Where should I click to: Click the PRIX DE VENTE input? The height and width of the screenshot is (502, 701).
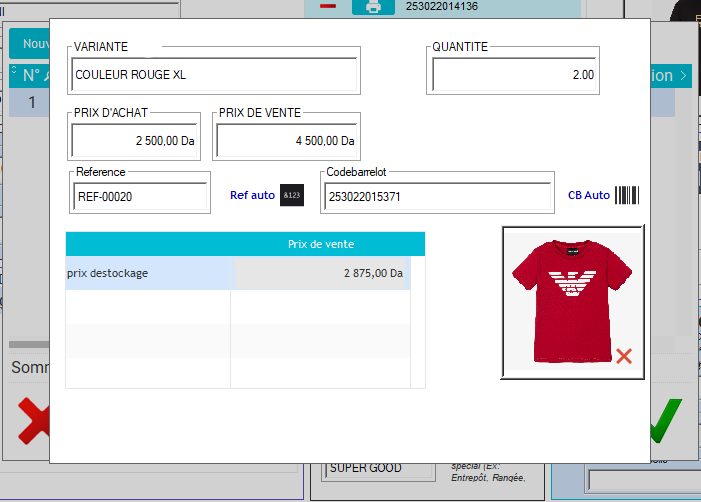(286, 141)
